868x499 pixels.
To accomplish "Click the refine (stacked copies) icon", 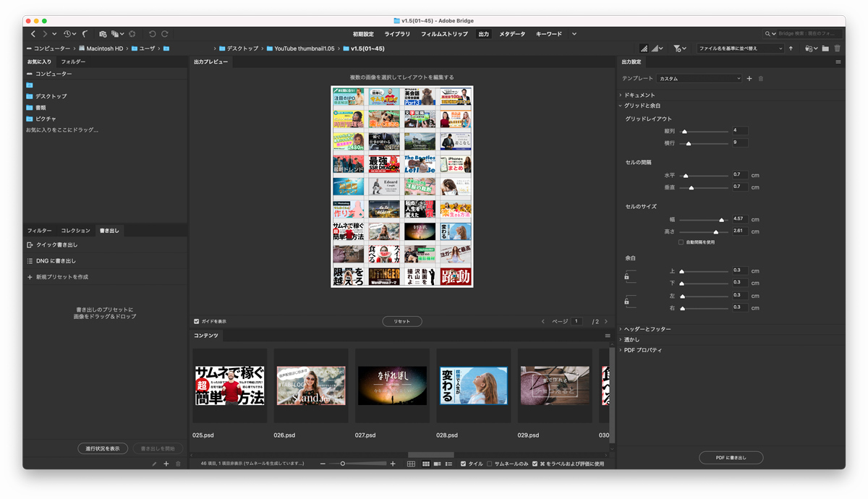I will point(116,34).
